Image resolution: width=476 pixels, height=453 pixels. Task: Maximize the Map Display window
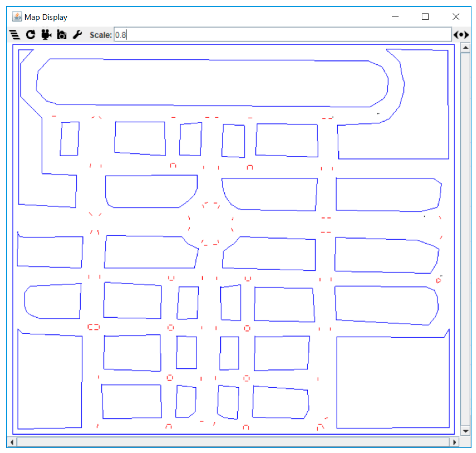pos(425,17)
